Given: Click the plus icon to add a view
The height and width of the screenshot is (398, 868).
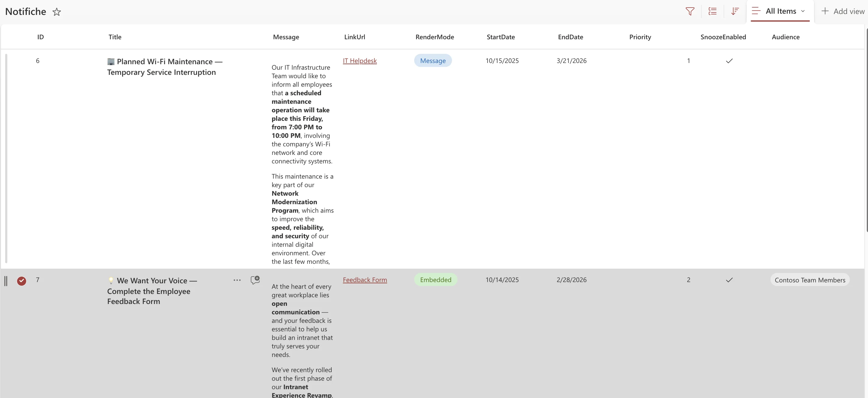Looking at the screenshot, I should point(825,11).
